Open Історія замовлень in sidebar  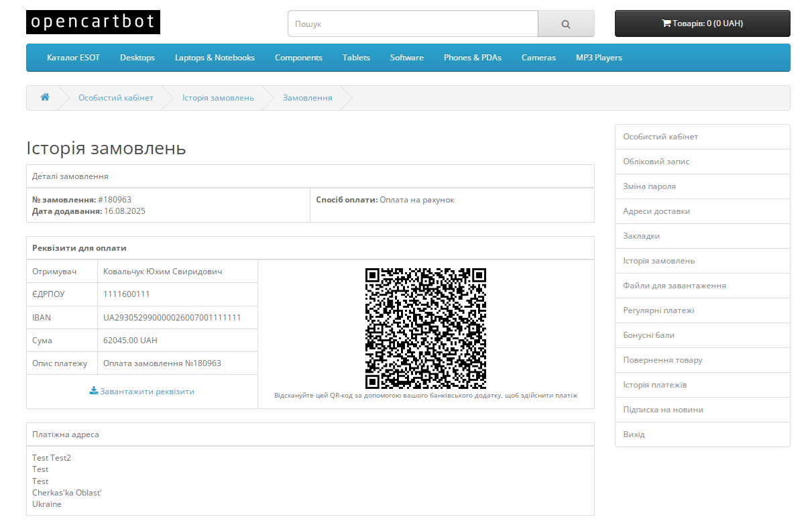pyautogui.click(x=702, y=261)
